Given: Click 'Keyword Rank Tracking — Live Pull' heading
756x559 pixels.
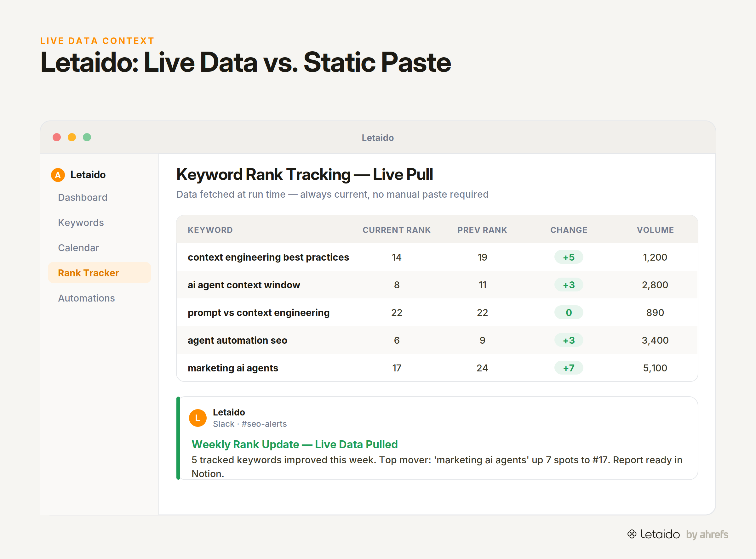Looking at the screenshot, I should coord(305,175).
